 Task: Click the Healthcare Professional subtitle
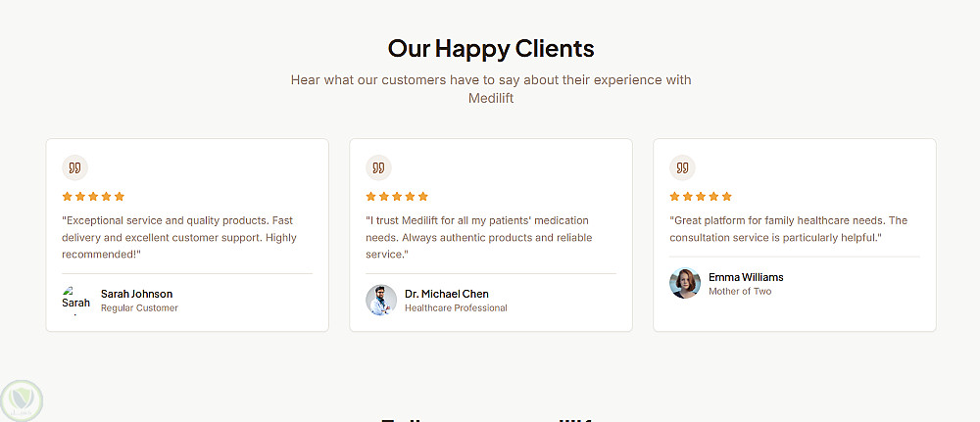tap(456, 308)
